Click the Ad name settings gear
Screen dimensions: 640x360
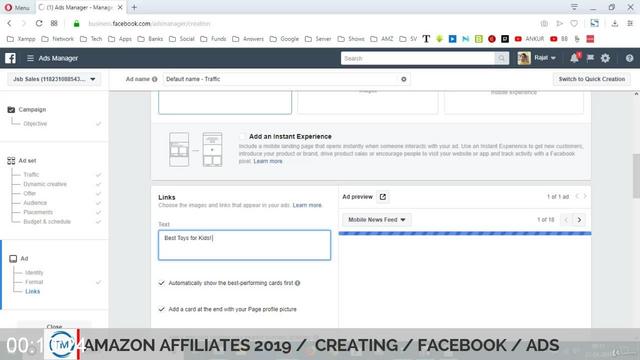pyautogui.click(x=404, y=79)
